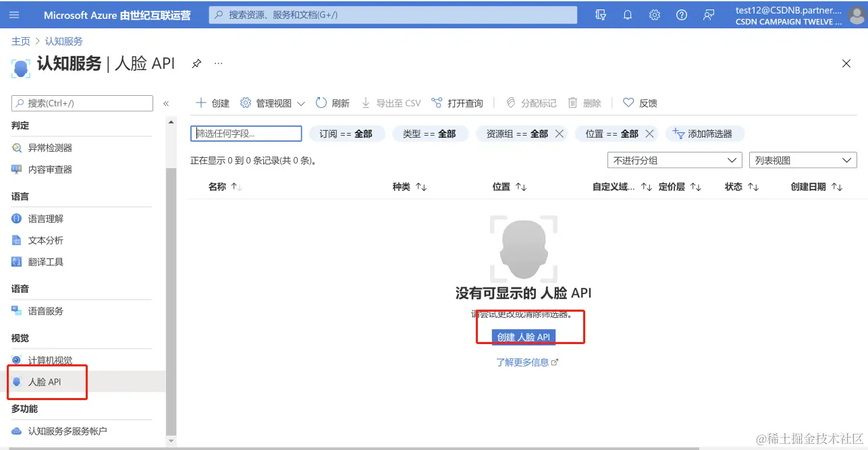The height and width of the screenshot is (450, 868).
Task: Sort by 种类 column
Action: pos(410,187)
